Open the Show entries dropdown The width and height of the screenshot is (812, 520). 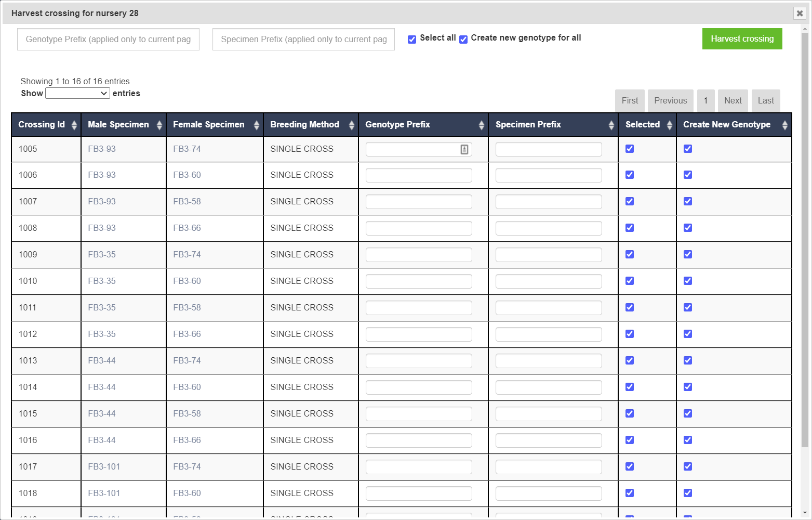[x=77, y=93]
